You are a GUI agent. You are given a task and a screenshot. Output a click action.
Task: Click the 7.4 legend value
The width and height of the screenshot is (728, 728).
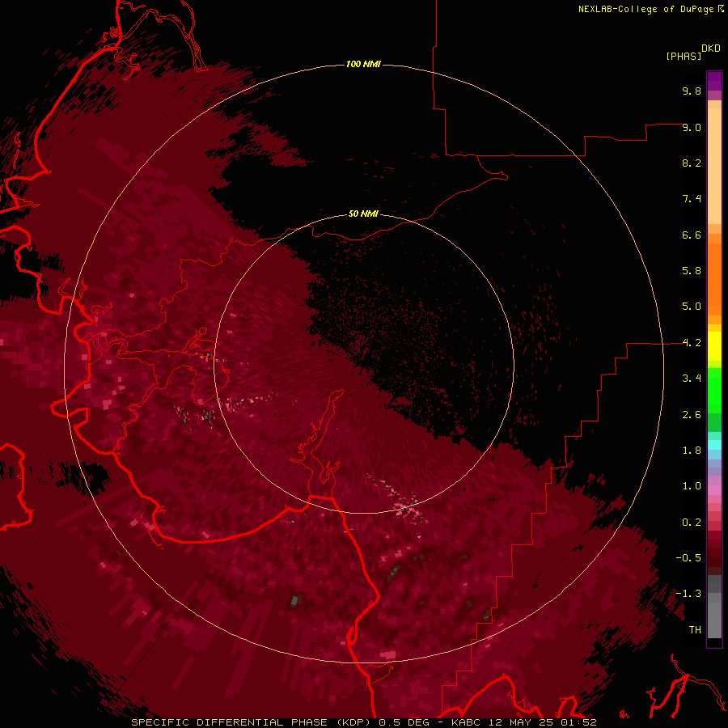[692, 199]
